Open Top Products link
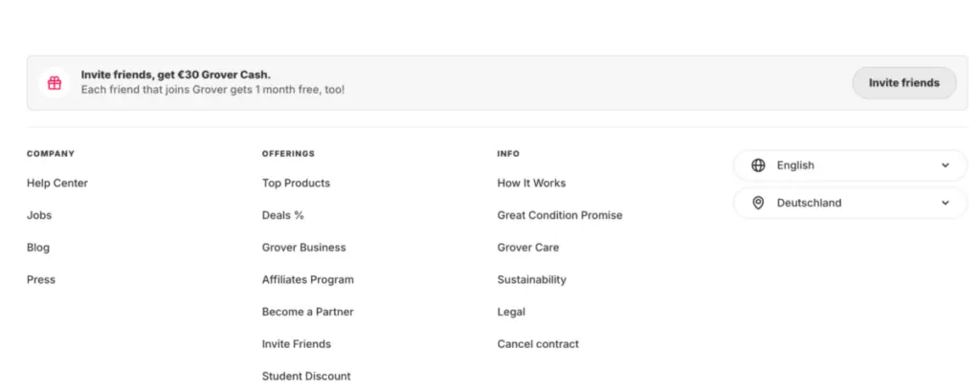The image size is (980, 392). [296, 184]
